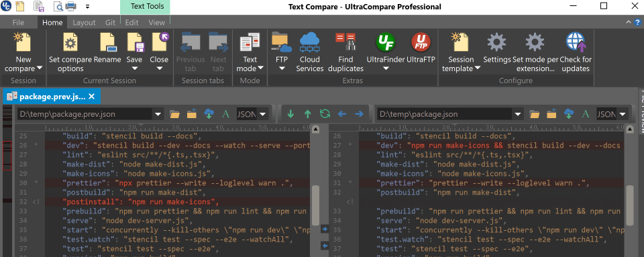Switch to the Layout ribbon tab

(84, 23)
